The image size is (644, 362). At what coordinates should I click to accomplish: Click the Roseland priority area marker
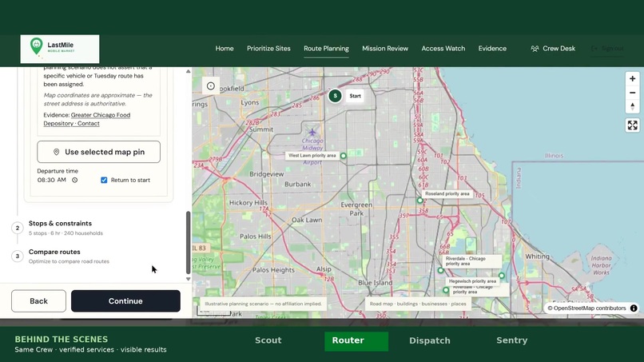(x=419, y=201)
